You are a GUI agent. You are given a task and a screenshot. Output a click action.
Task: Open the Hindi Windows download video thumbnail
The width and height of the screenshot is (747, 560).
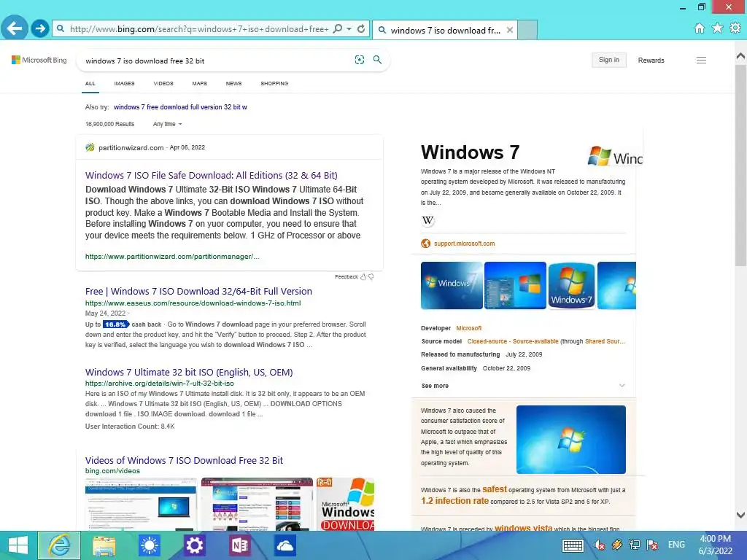pyautogui.click(x=346, y=504)
